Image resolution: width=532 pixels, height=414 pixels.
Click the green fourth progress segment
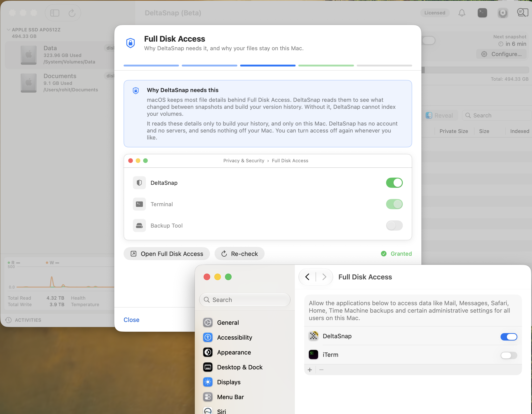[326, 65]
